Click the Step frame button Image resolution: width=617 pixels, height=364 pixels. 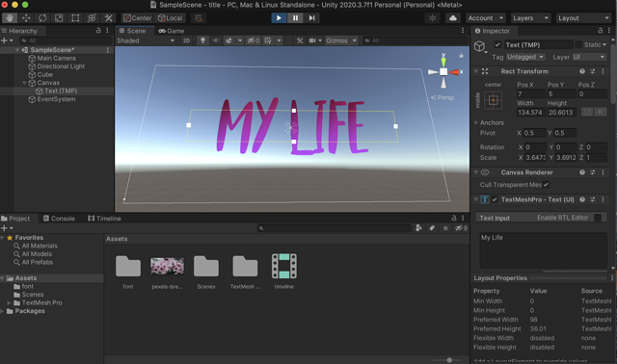point(311,18)
